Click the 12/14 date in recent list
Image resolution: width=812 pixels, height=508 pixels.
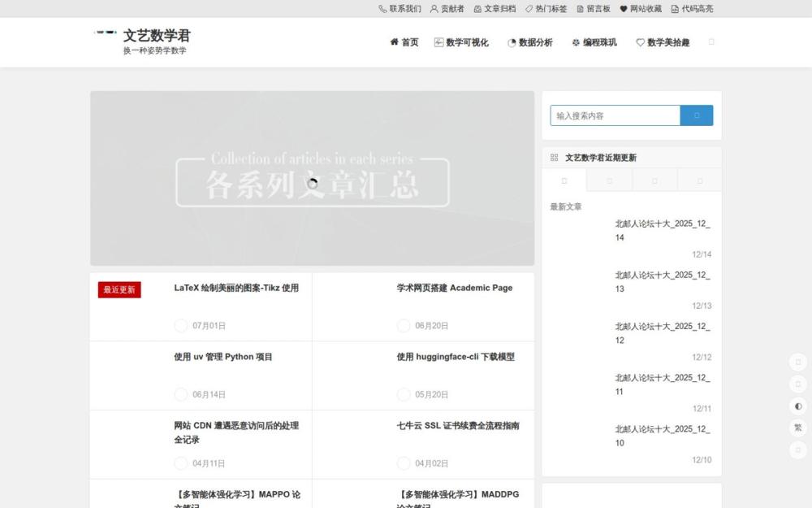[x=702, y=254]
